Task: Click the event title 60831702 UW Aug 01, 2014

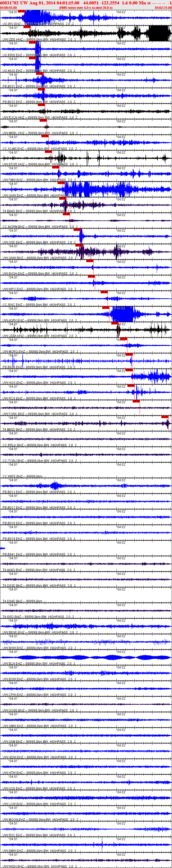Action: coord(27,3)
